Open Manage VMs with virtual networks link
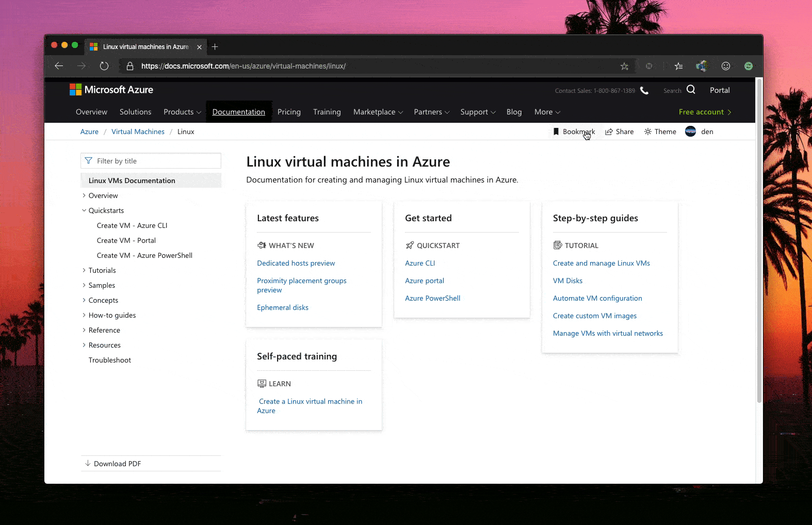This screenshot has width=812, height=525. [608, 333]
